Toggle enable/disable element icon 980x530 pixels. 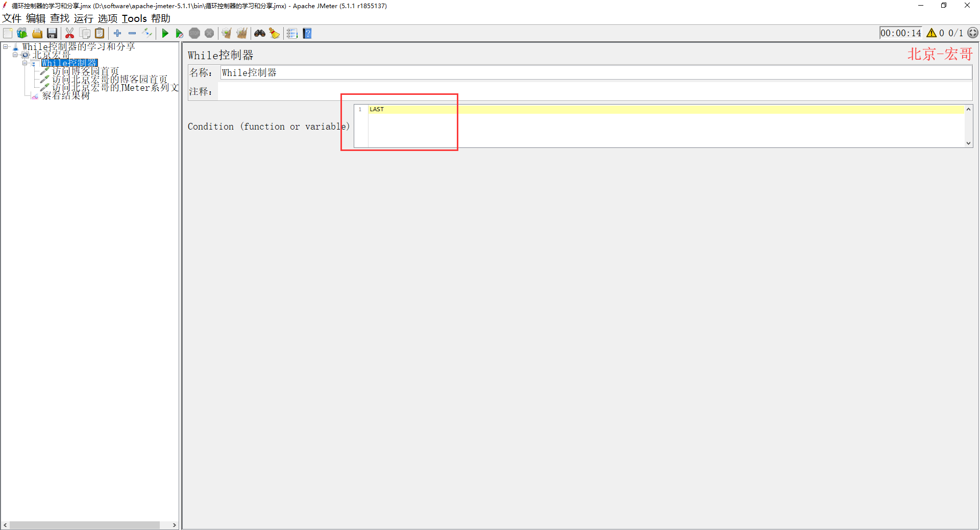[147, 33]
